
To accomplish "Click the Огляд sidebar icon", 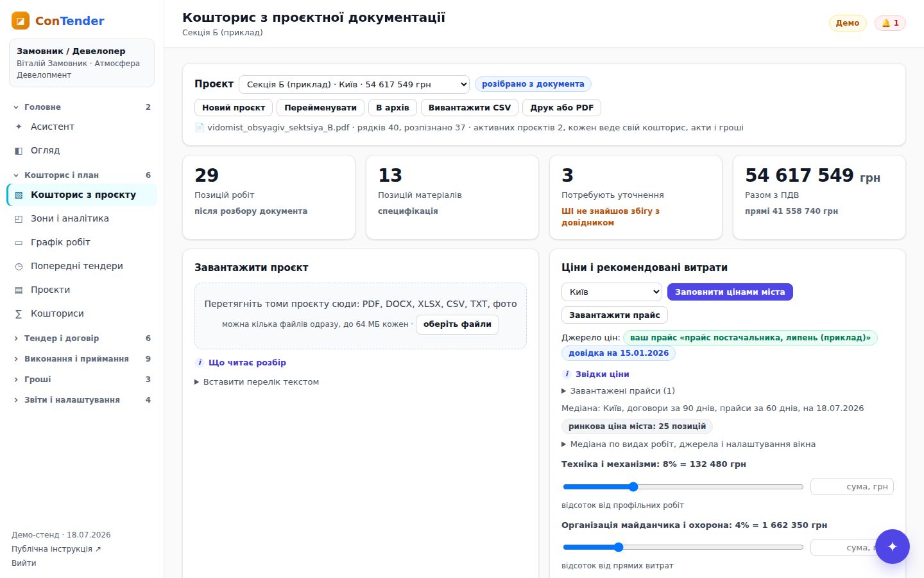I will [x=19, y=150].
